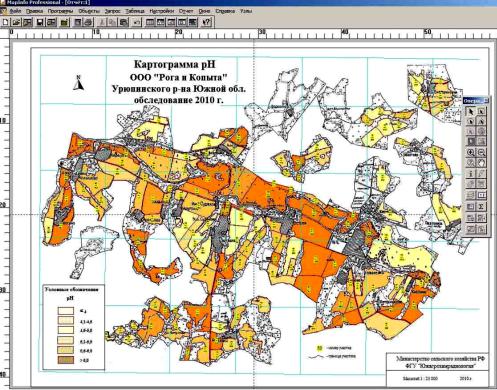Click the north arrow symbol on the layout
497x390 pixels.
point(79,83)
